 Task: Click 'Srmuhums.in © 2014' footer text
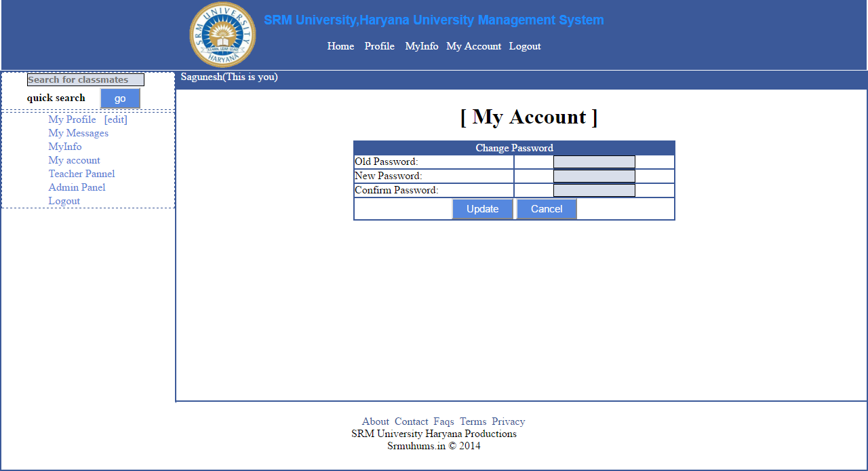[x=434, y=446]
